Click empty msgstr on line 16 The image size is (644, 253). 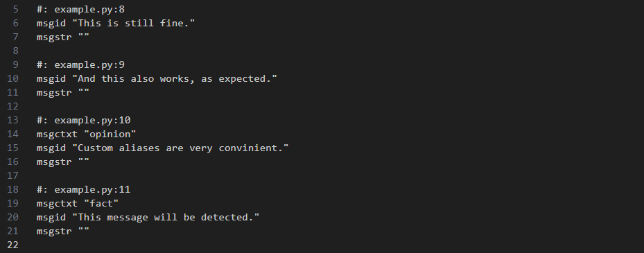pos(63,162)
